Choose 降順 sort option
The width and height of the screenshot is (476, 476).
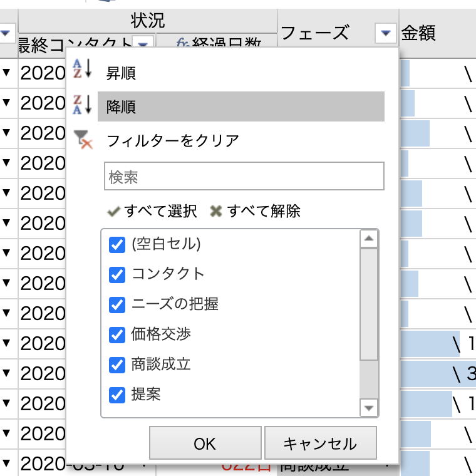[x=122, y=107]
